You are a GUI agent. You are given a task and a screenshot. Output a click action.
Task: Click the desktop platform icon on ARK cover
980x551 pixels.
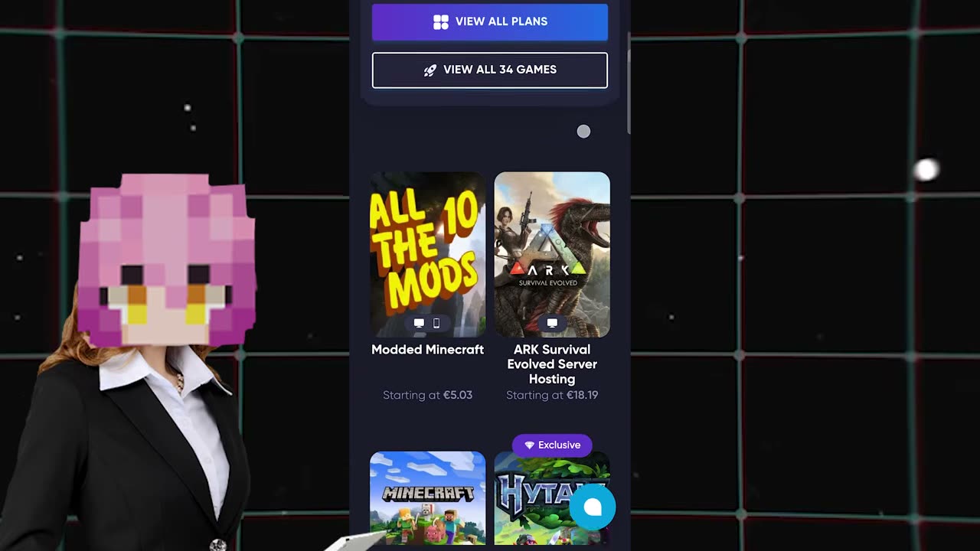(552, 323)
